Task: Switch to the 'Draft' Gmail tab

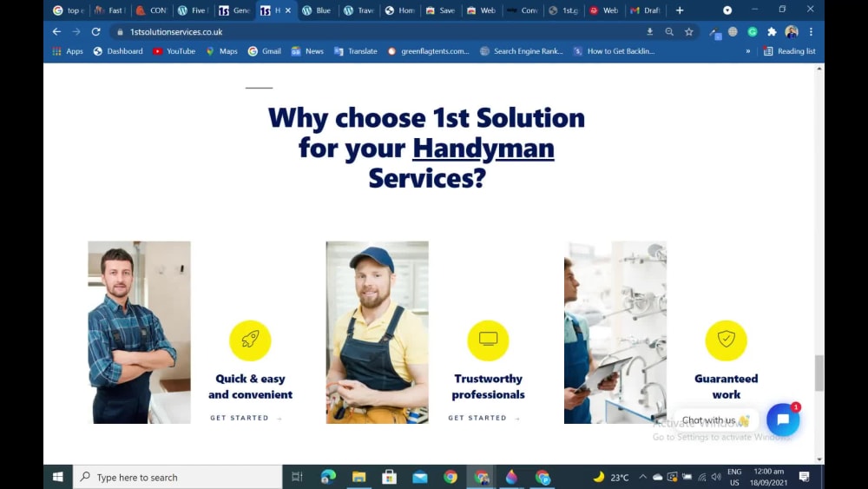Action: click(x=646, y=10)
